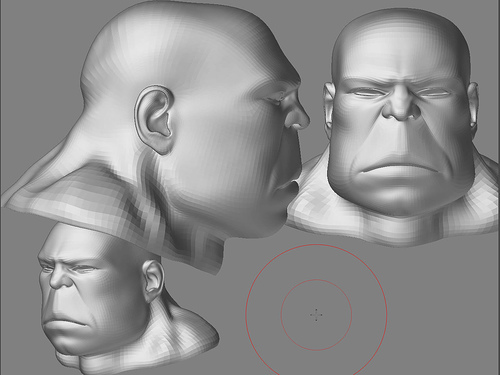Click the front-facing head's nose
This screenshot has width=500, height=375.
tap(402, 107)
